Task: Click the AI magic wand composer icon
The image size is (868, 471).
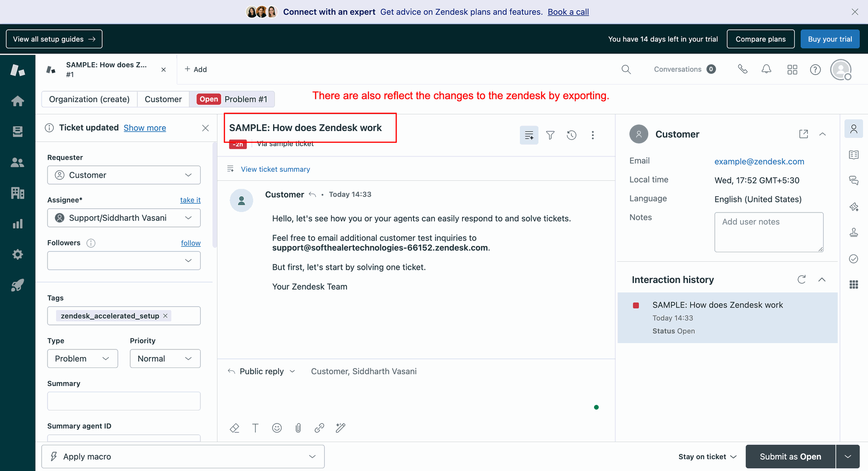Action: click(340, 428)
